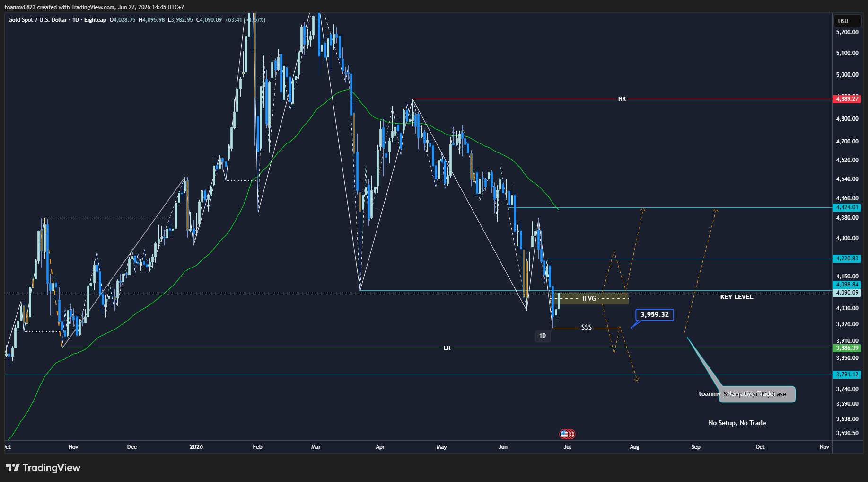Click the open value O4,028.75
Viewport: 868px width, 482px height.
[x=123, y=20]
